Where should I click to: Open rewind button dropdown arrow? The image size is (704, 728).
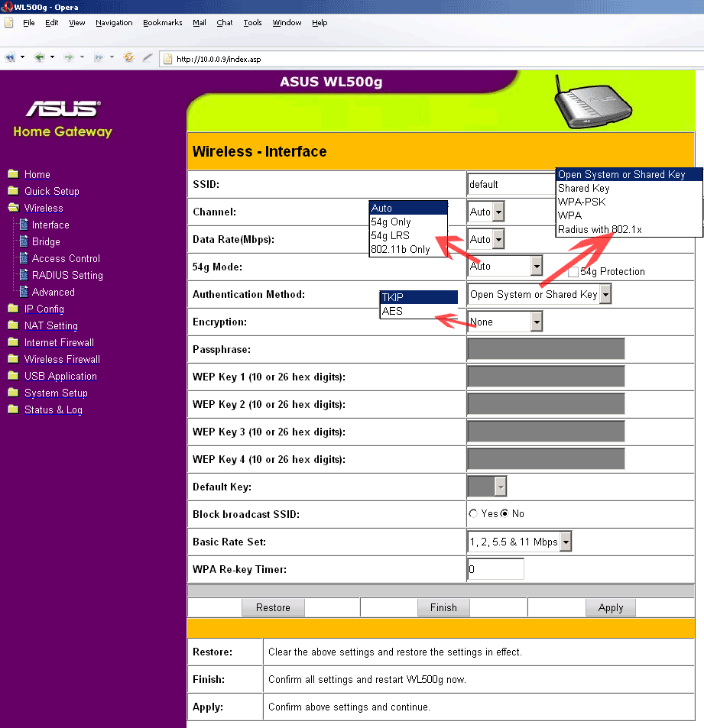[22, 57]
